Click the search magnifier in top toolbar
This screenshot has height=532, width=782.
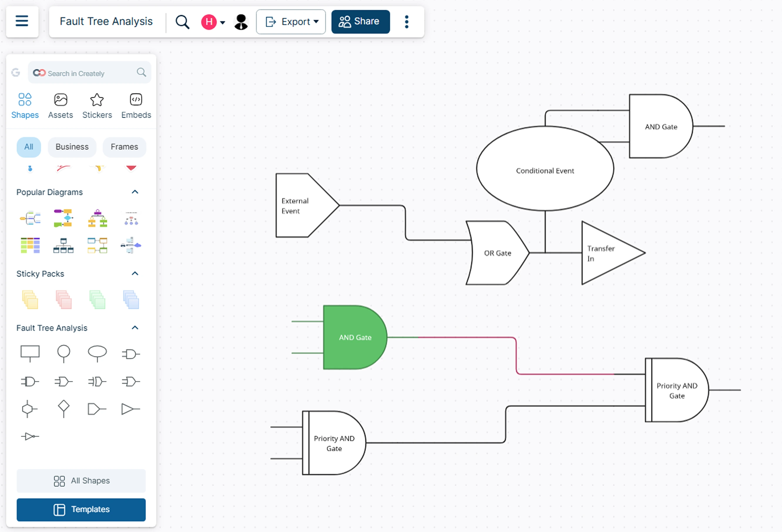182,22
